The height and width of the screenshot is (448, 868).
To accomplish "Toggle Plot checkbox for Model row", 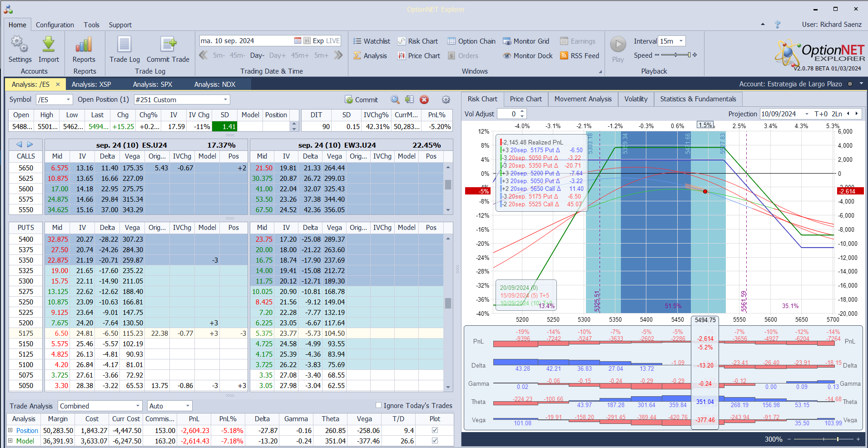I will point(435,441).
